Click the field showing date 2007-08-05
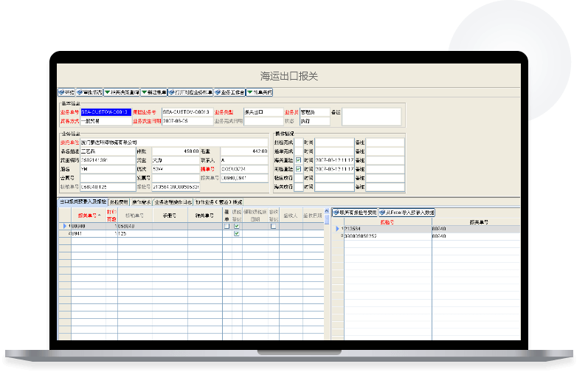The image size is (588, 375). pyautogui.click(x=187, y=121)
